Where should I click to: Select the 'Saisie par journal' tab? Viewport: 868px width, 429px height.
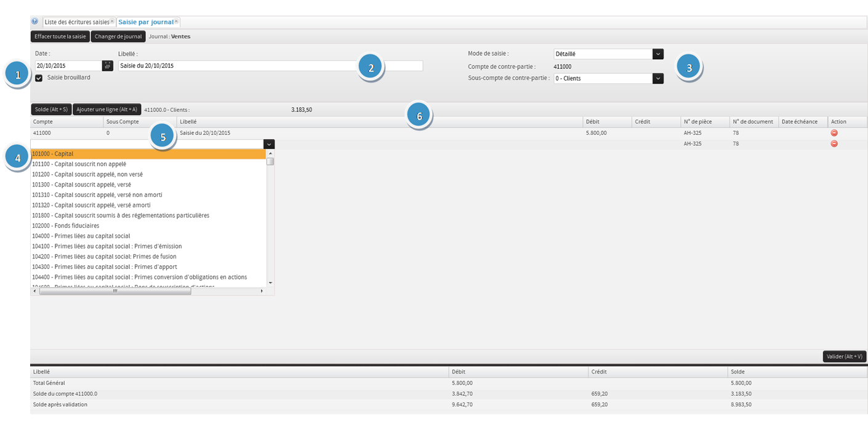click(145, 22)
